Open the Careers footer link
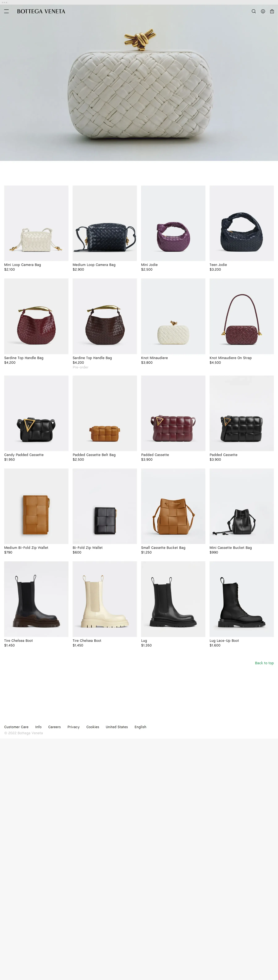Screen dimensions: 278x980 point(54,727)
